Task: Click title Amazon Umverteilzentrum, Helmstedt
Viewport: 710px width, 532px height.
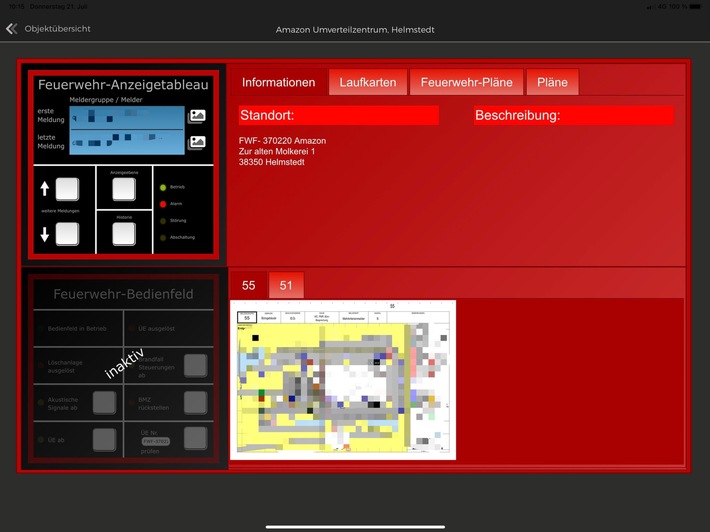Action: click(355, 30)
